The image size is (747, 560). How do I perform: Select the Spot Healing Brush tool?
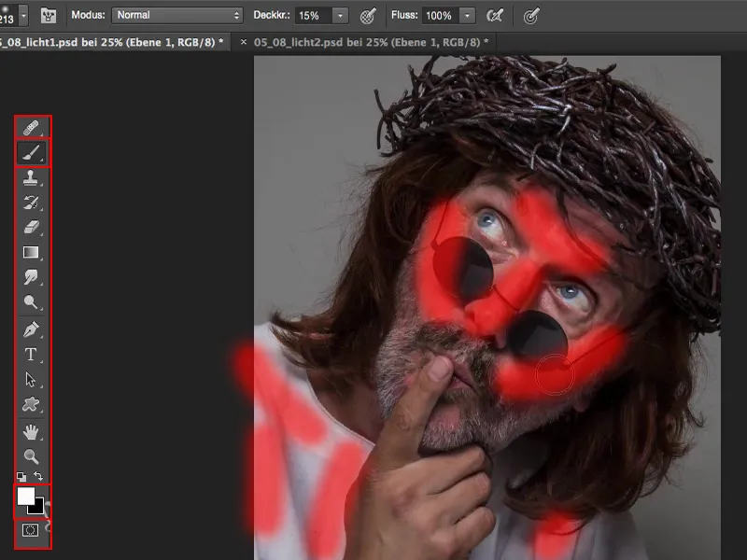click(x=31, y=128)
